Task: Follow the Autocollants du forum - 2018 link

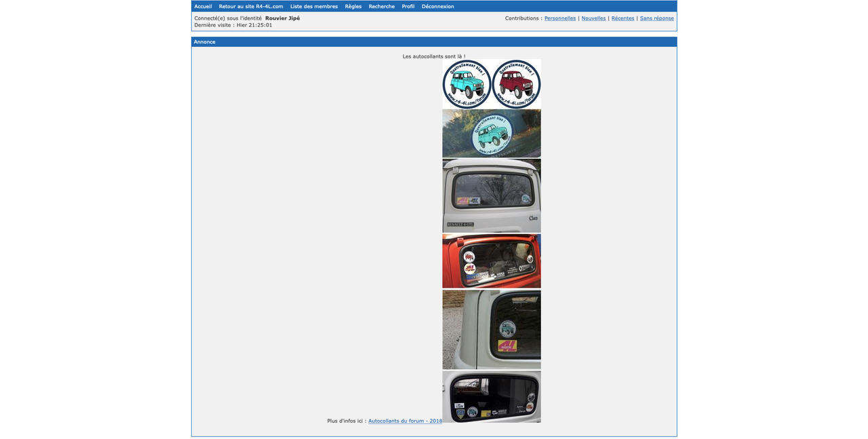Action: click(405, 421)
